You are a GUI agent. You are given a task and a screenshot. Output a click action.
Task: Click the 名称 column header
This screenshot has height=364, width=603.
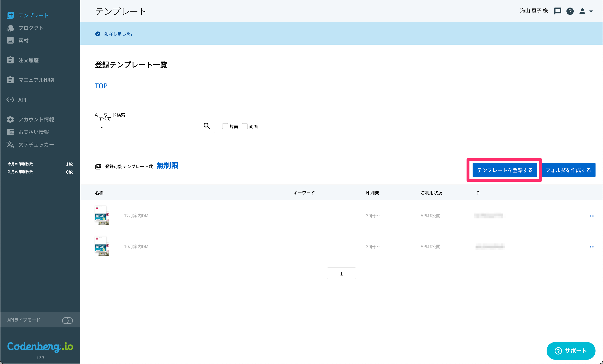pos(99,193)
